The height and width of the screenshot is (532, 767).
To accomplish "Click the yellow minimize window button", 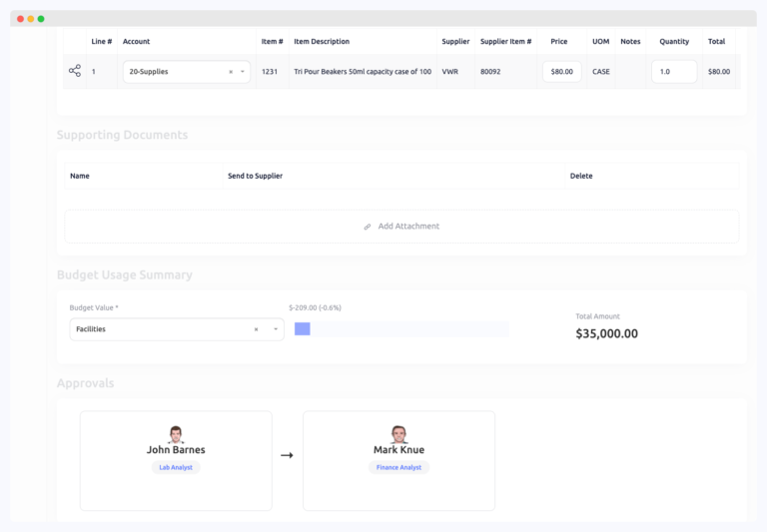I will pyautogui.click(x=31, y=19).
